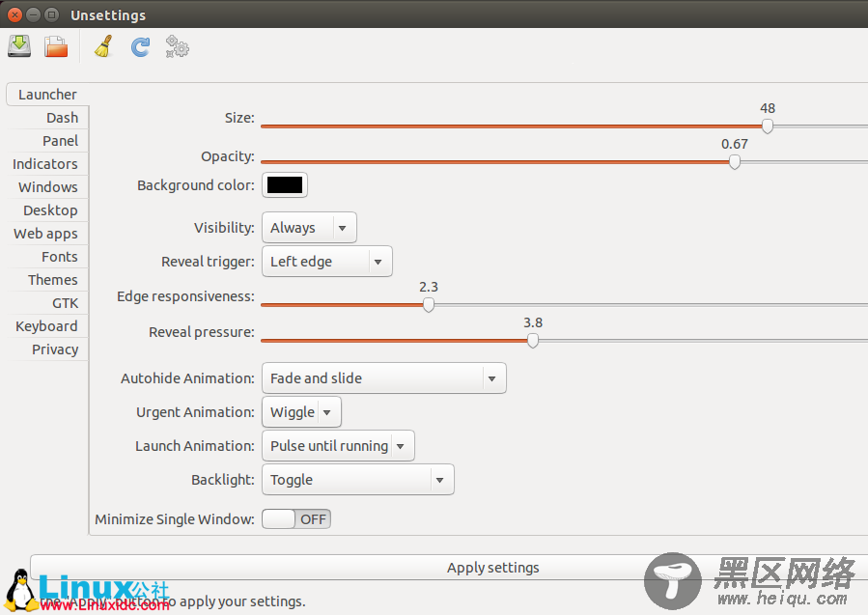Select the Launcher tab

point(47,95)
